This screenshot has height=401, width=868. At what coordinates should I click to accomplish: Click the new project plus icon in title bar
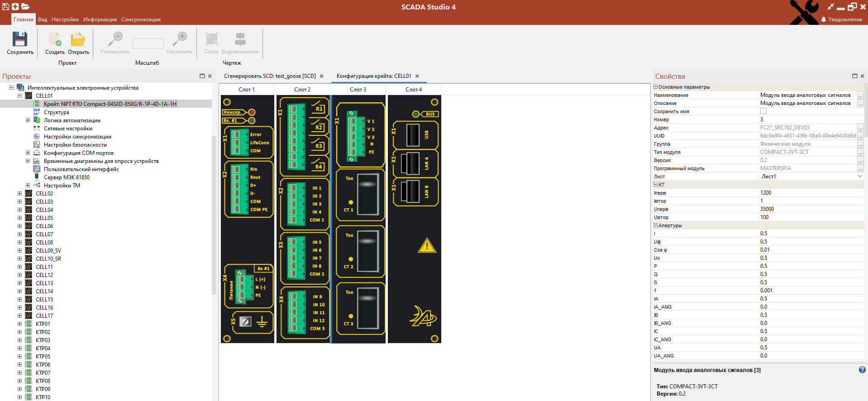[x=15, y=6]
